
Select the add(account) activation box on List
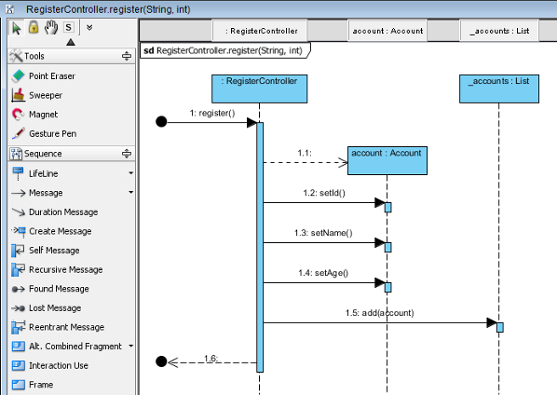point(500,328)
